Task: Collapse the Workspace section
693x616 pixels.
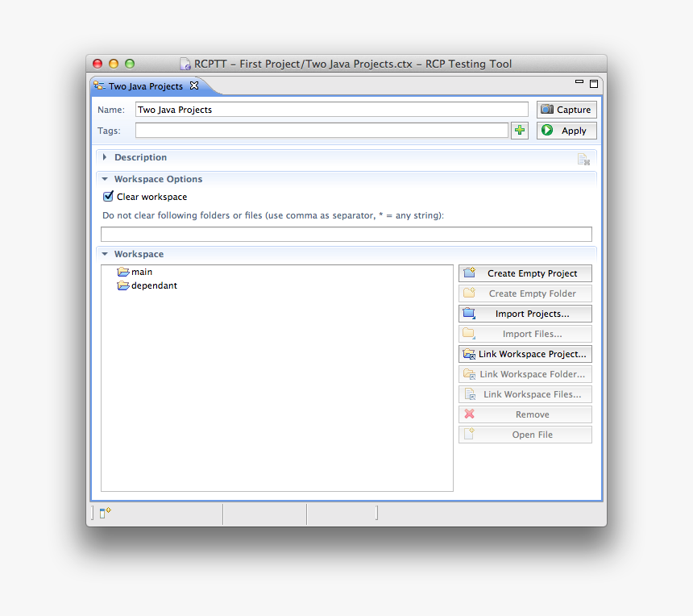Action: (105, 254)
